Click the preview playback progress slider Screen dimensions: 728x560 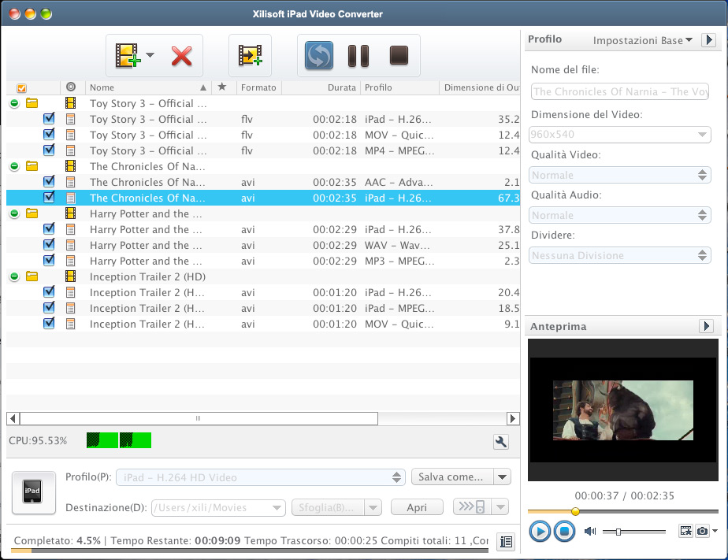coord(622,511)
